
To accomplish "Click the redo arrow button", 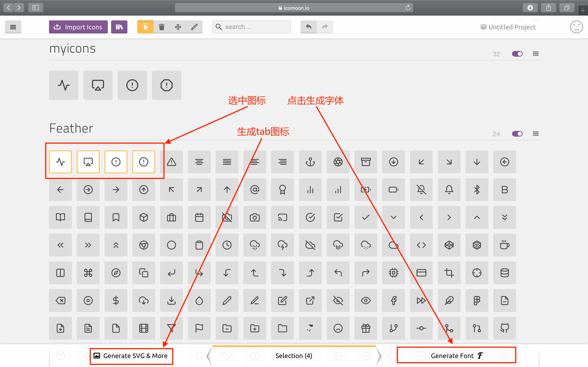I will click(x=325, y=27).
